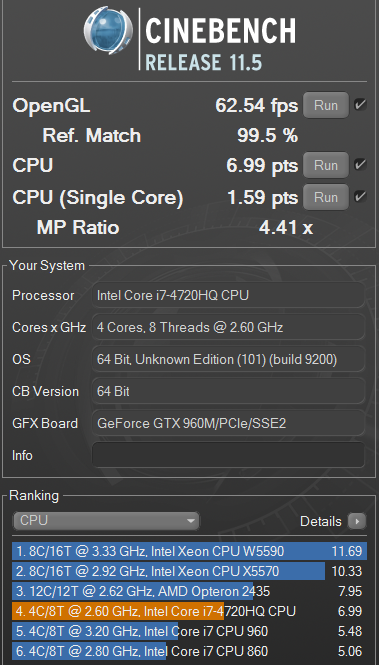
Task: Select the AMD Opteron 2435 ranking row
Action: coord(189,591)
